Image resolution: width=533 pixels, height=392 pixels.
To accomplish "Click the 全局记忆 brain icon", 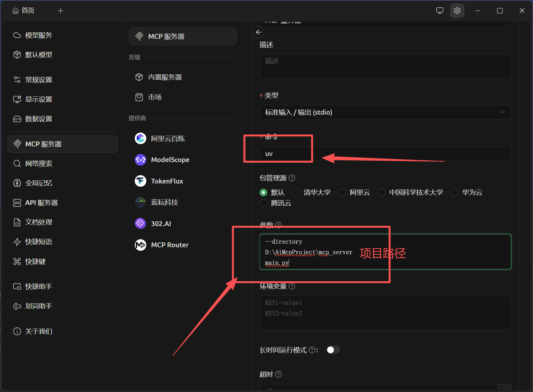I will tap(17, 183).
